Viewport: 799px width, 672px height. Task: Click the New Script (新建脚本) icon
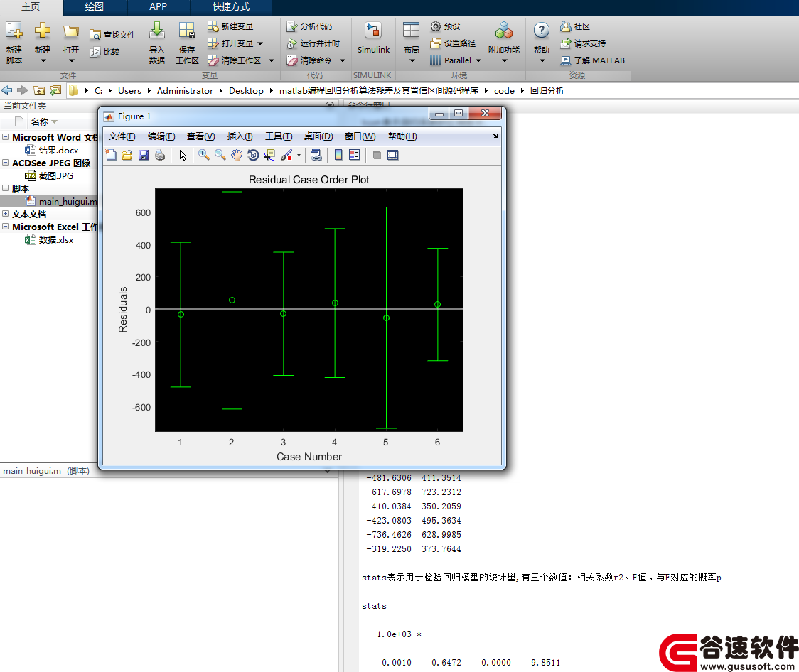(14, 31)
